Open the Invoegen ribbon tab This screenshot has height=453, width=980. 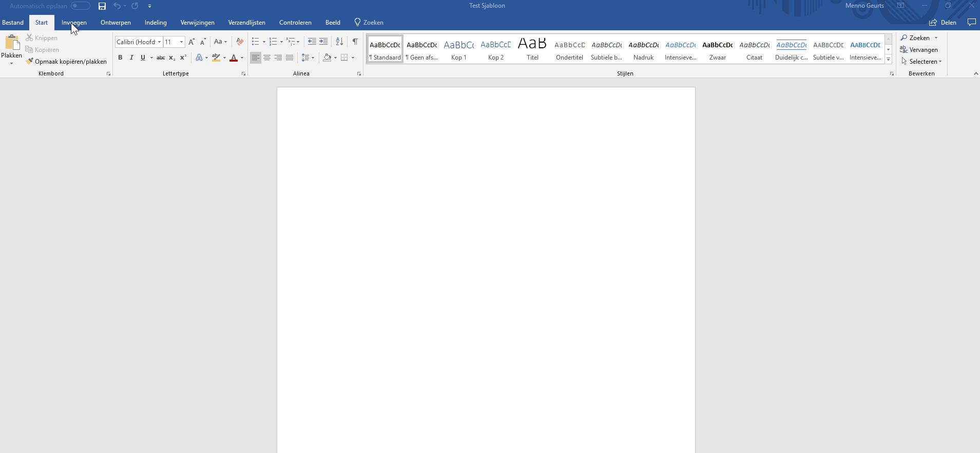pos(74,23)
